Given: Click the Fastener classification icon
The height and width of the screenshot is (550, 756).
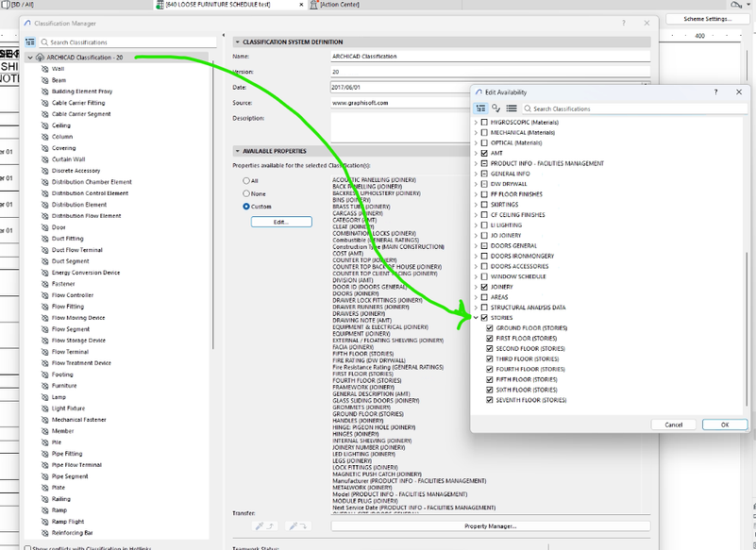Looking at the screenshot, I should point(45,284).
